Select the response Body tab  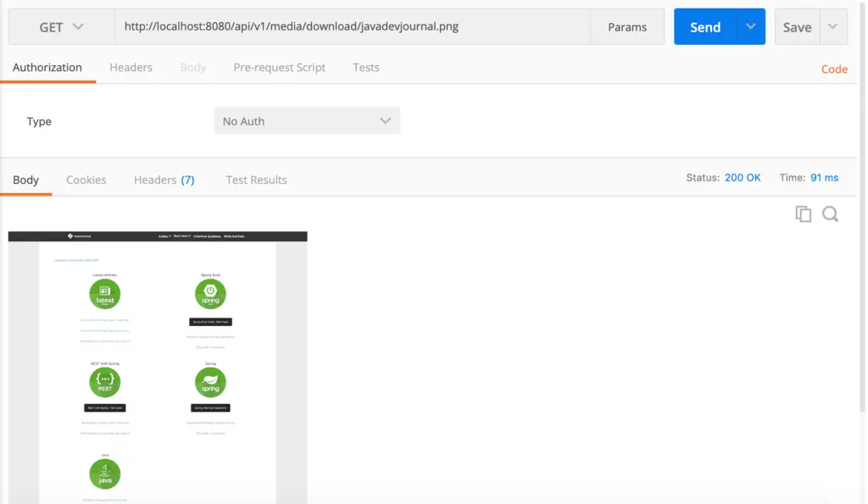26,180
